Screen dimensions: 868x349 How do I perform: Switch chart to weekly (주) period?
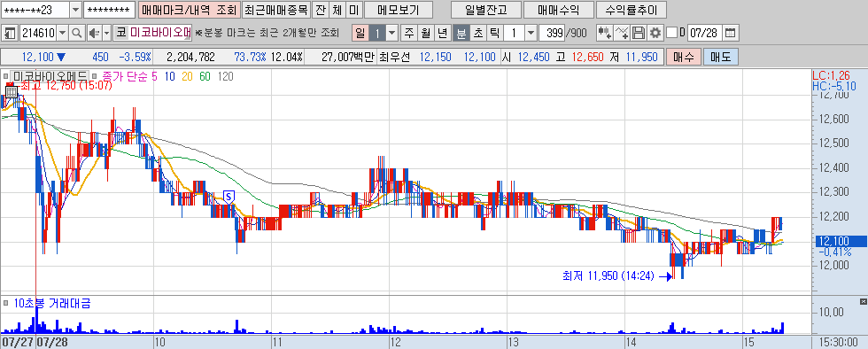pos(409,34)
